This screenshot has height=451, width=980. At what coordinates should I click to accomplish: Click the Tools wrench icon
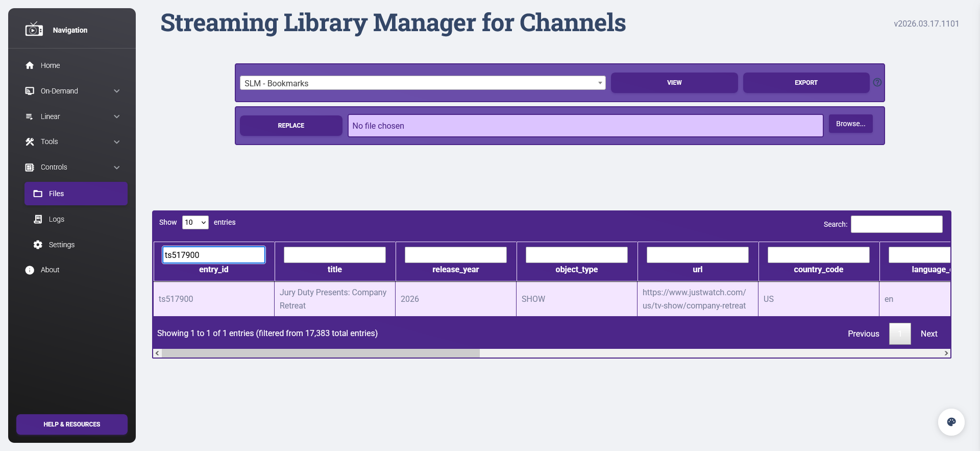coord(30,142)
